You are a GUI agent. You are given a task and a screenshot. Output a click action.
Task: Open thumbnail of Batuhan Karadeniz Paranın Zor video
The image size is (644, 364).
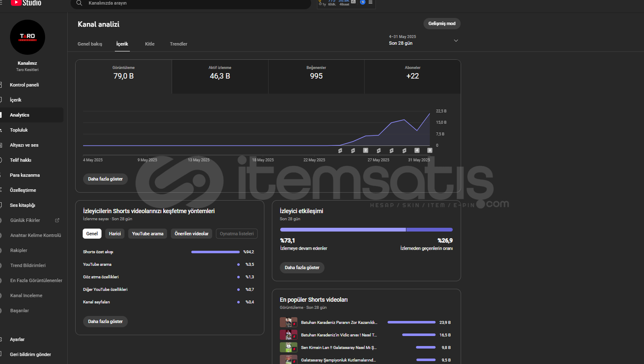(289, 322)
